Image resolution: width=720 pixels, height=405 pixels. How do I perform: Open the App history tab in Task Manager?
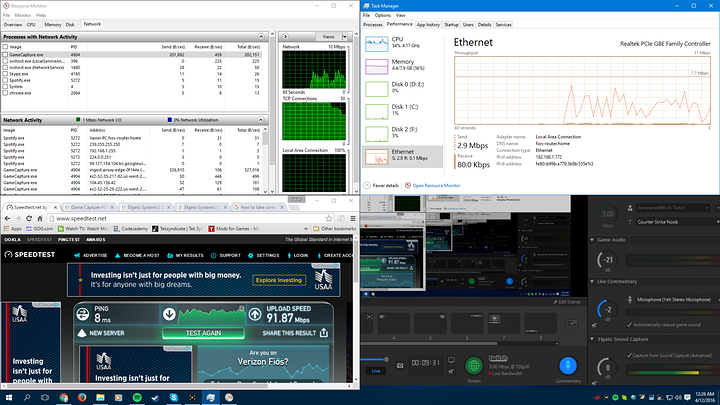click(x=427, y=24)
